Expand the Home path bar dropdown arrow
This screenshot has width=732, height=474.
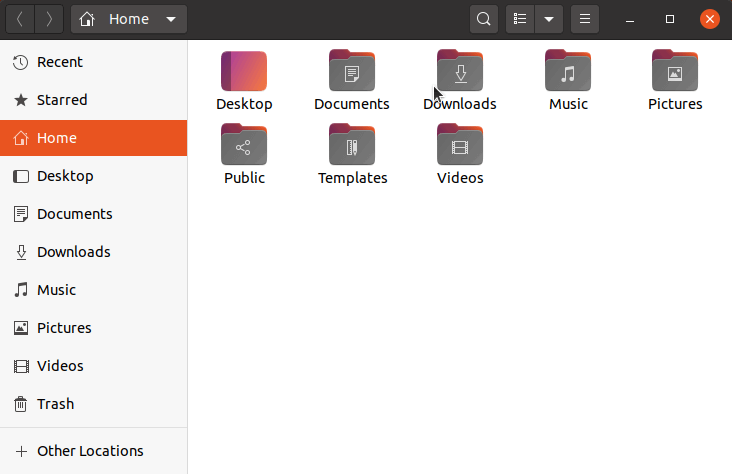point(171,19)
